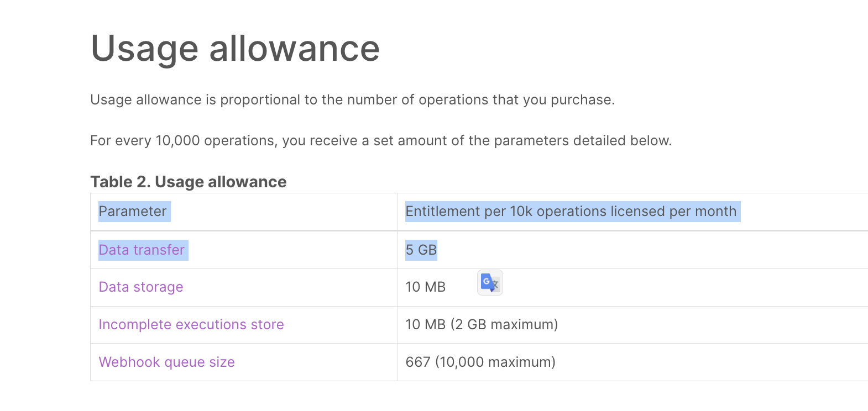
Task: Click the Google Translate popup icon
Action: point(490,283)
